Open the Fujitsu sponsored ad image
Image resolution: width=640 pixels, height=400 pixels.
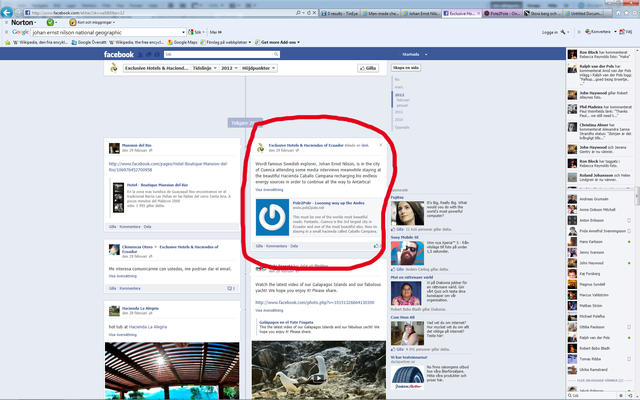[407, 213]
